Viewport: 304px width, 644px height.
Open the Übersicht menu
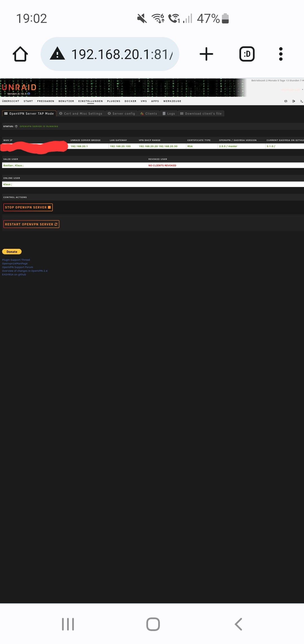(11, 101)
